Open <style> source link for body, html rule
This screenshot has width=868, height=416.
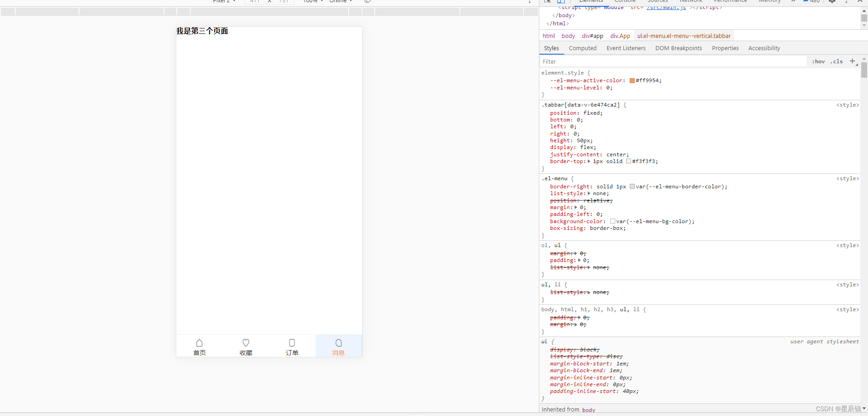coord(847,309)
